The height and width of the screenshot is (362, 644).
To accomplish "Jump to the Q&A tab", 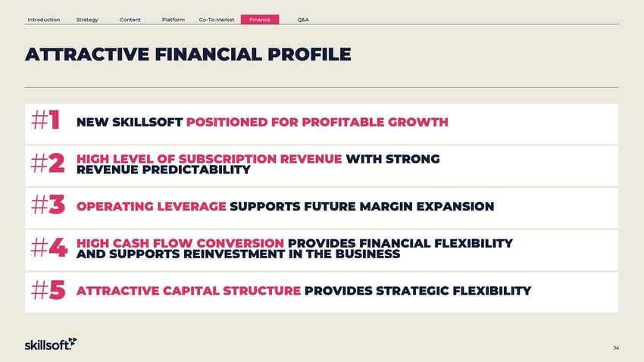I will pos(303,20).
